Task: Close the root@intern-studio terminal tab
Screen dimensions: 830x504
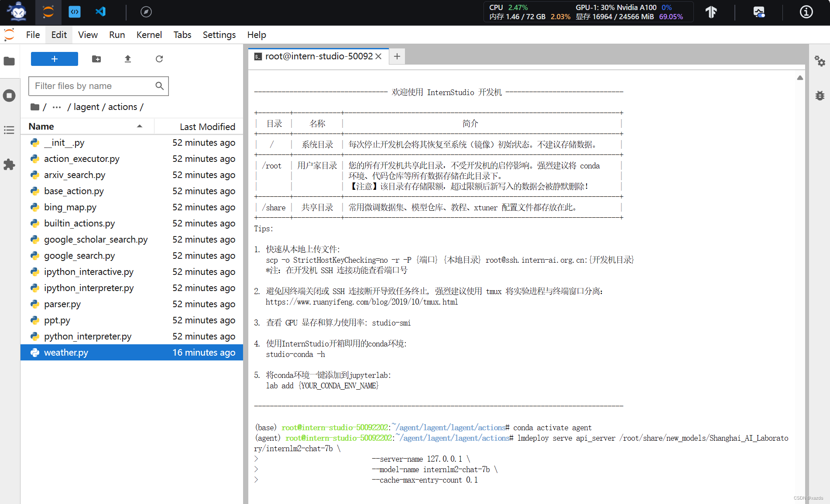Action: click(378, 56)
